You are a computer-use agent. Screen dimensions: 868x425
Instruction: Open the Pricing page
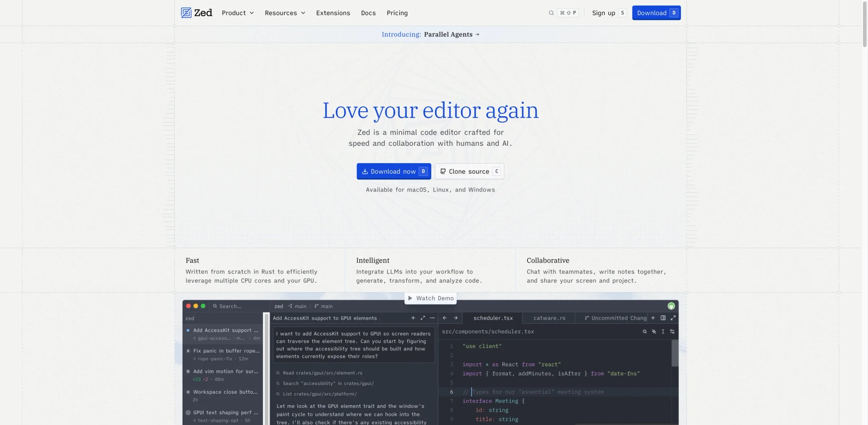click(x=397, y=13)
